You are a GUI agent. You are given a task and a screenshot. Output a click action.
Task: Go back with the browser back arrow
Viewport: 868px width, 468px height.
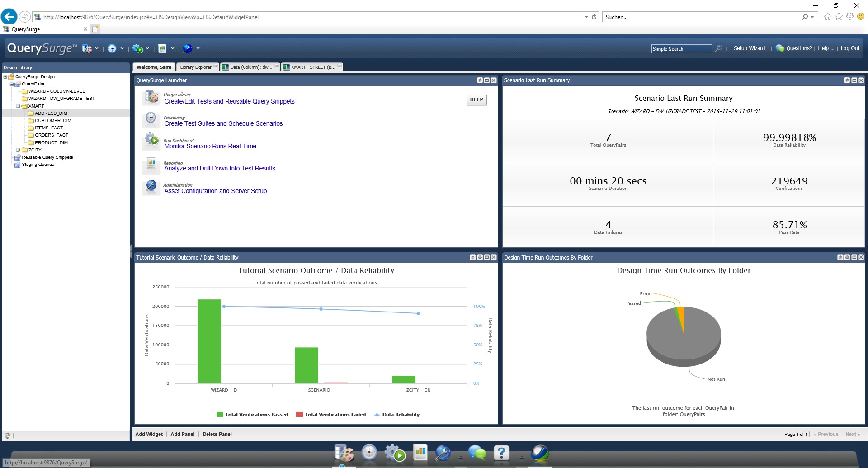coord(9,17)
